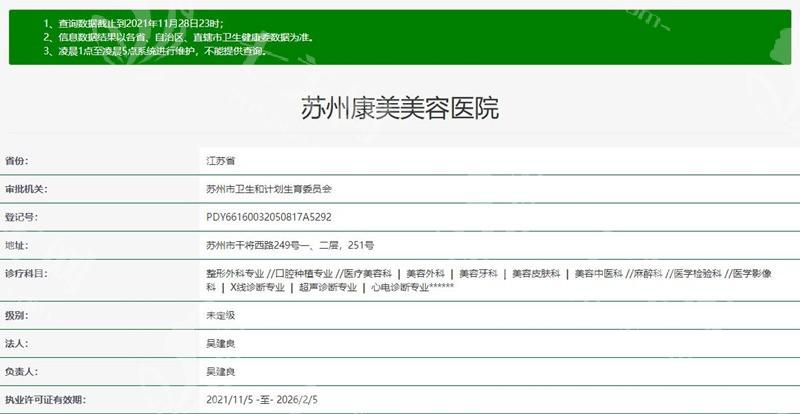Screen dimensions: 800x414
Task: Select the 法人 label
Action: [x=16, y=344]
